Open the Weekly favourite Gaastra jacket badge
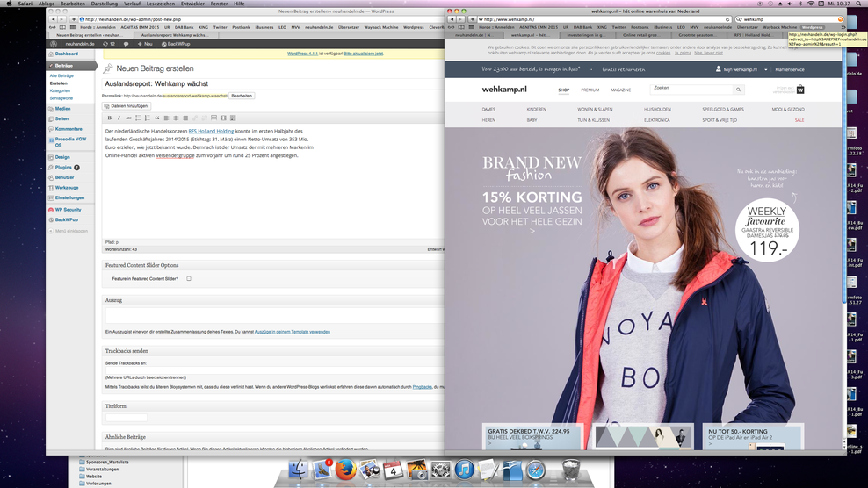 tap(767, 230)
